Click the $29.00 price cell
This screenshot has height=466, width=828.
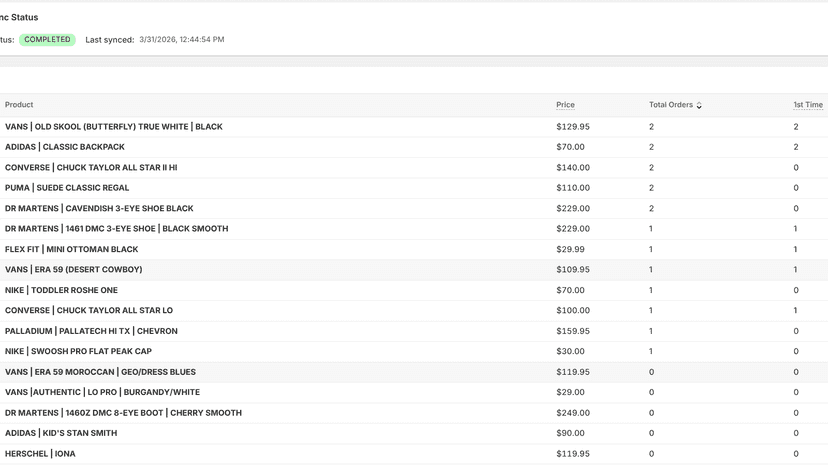[570, 392]
